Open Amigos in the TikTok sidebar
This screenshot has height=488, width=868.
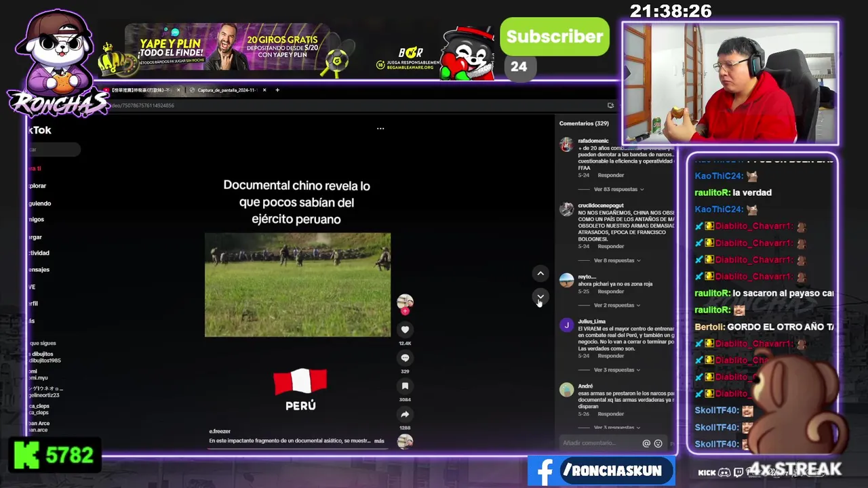[37, 220]
